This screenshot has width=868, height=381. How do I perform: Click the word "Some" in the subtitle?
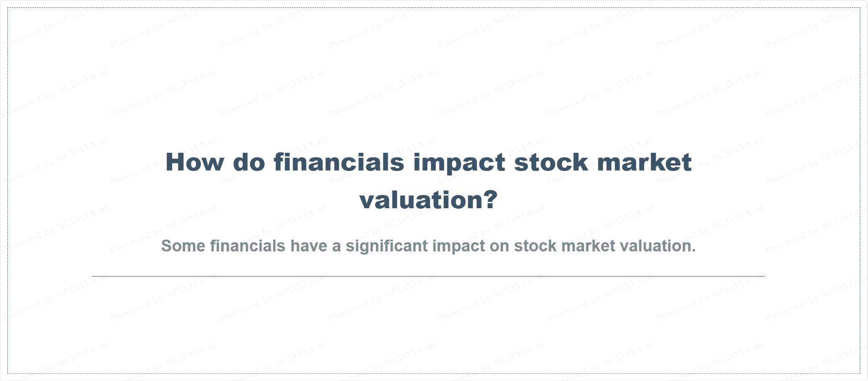coord(183,246)
